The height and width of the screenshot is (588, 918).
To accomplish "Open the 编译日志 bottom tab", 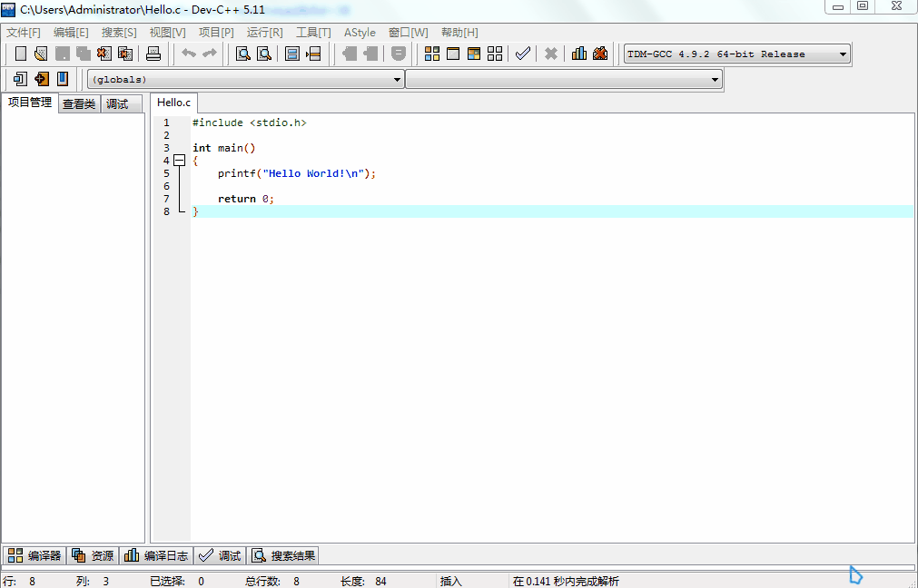I will (x=157, y=556).
